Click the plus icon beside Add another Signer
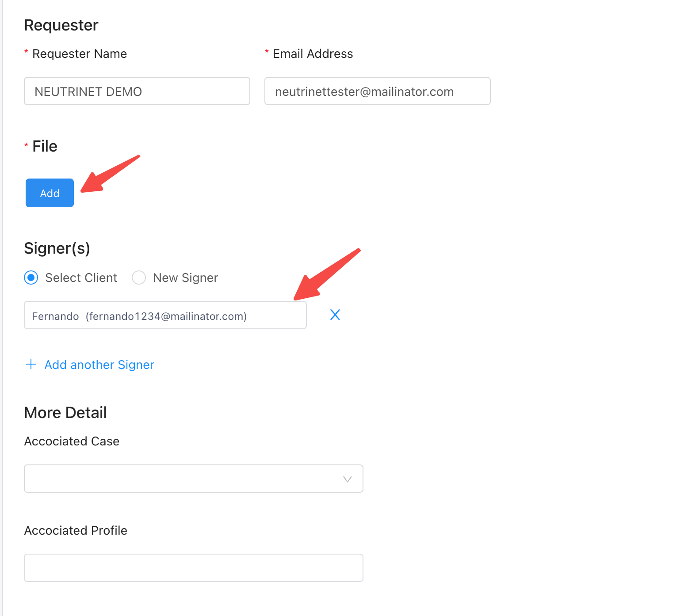This screenshot has width=688, height=616. pyautogui.click(x=31, y=365)
